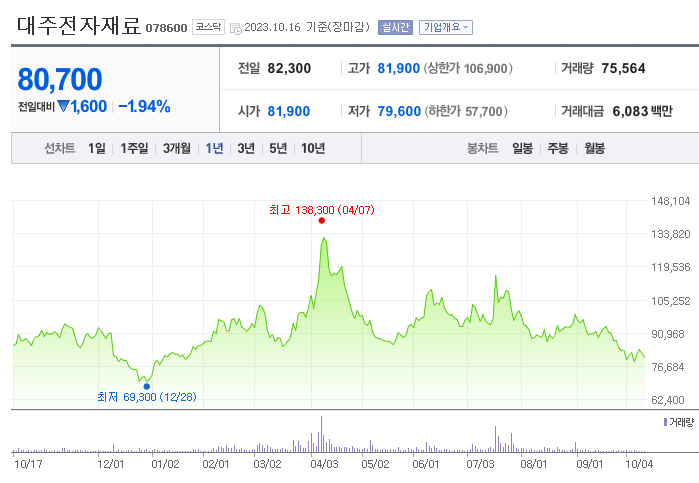Click the 04/03 date axis label
Image resolution: width=699 pixels, height=483 pixels.
coord(324,464)
